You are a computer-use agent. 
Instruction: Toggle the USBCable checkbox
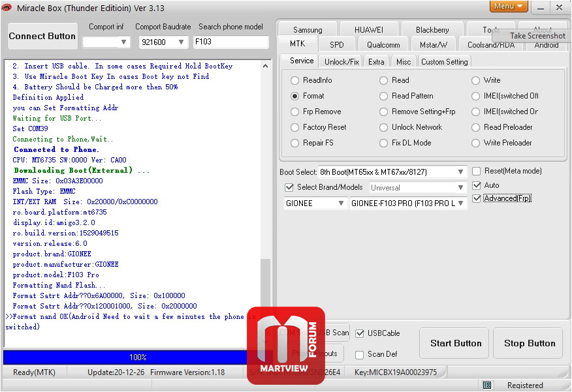[x=360, y=333]
